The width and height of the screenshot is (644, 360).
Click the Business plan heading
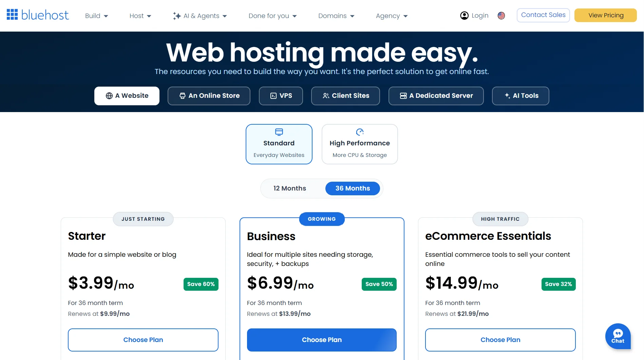pyautogui.click(x=271, y=236)
